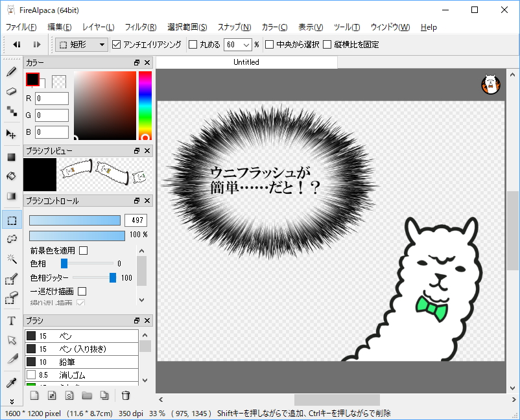The width and height of the screenshot is (520, 420).
Task: Select the Select Pen tool
Action: [12, 279]
